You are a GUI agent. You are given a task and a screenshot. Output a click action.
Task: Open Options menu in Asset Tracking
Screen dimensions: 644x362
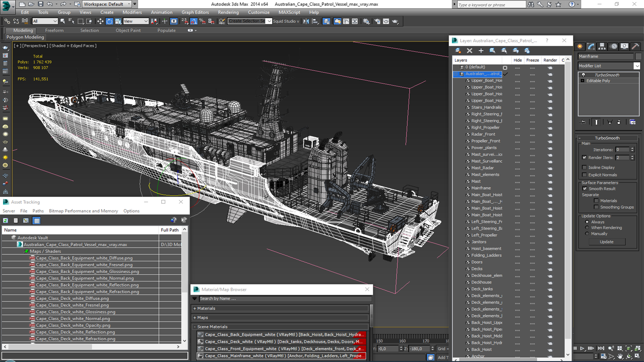[x=131, y=211]
